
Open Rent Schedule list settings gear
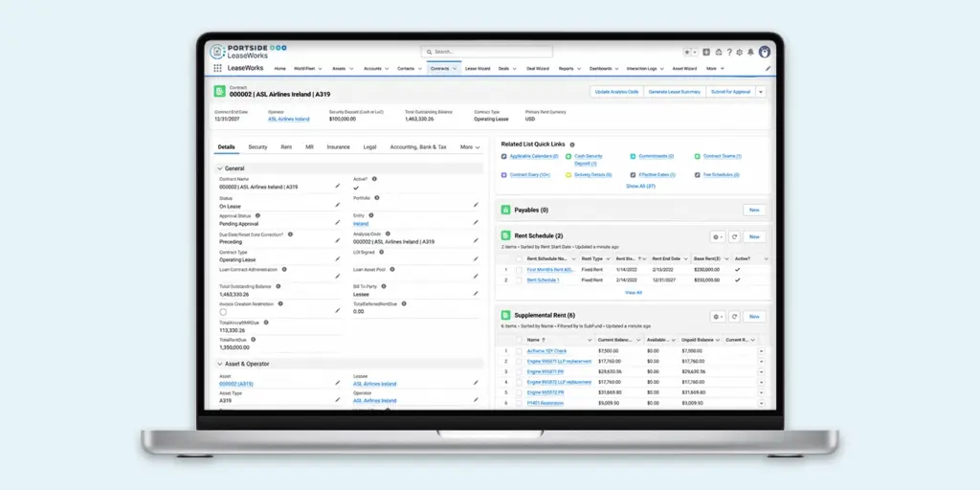click(x=718, y=237)
